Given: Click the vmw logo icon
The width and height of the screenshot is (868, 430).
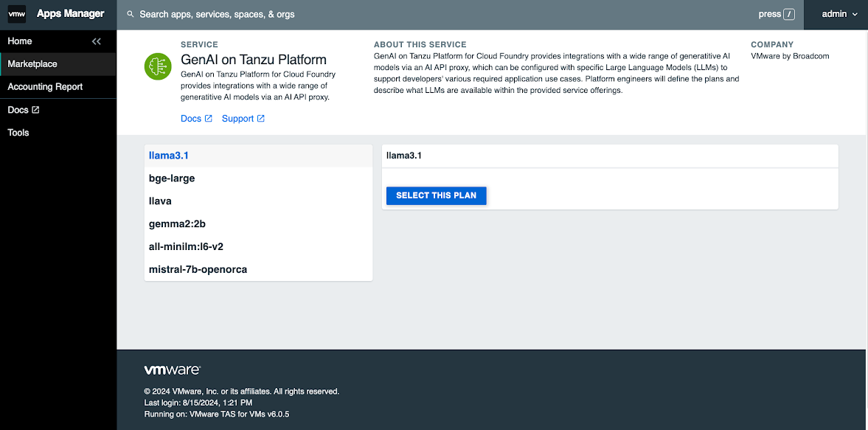Looking at the screenshot, I should tap(17, 14).
